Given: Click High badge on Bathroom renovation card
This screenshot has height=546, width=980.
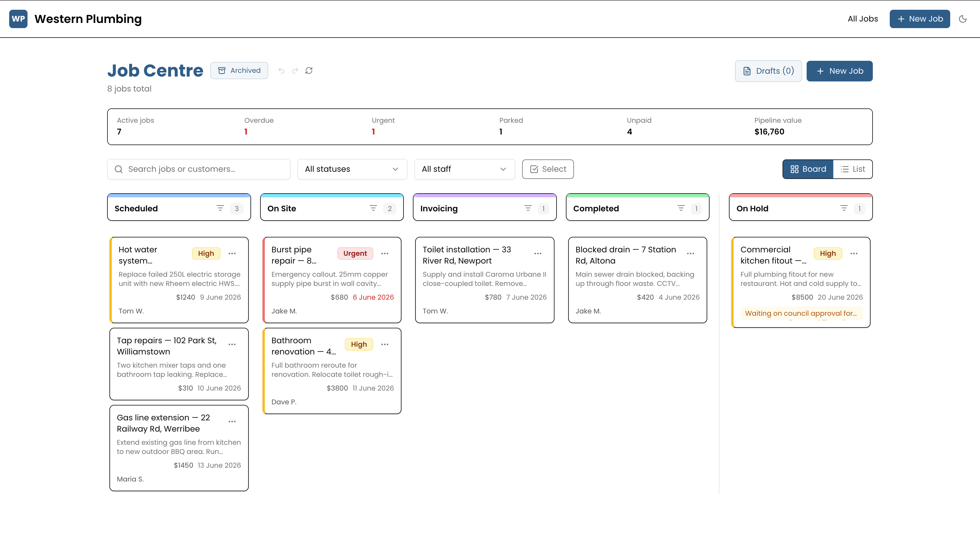Looking at the screenshot, I should tap(359, 345).
